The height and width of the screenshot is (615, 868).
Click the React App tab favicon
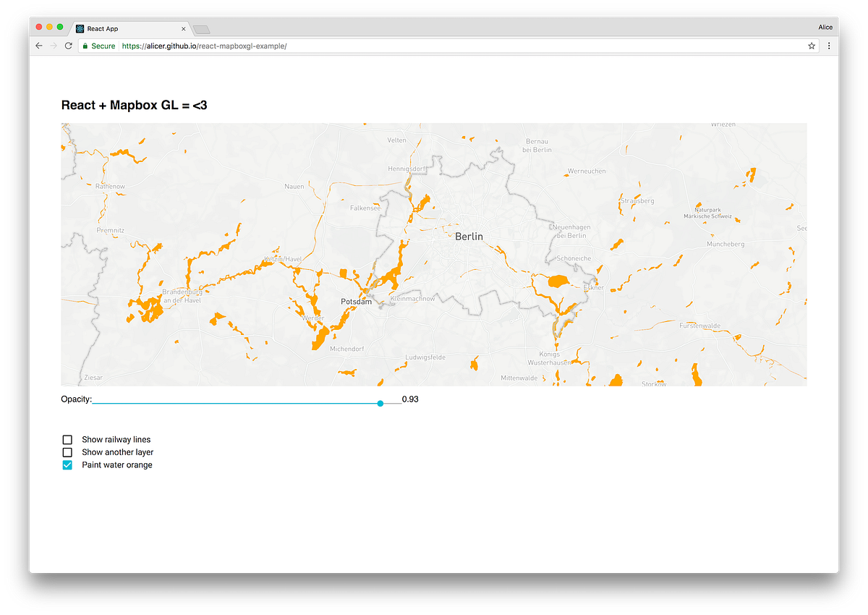pos(79,28)
